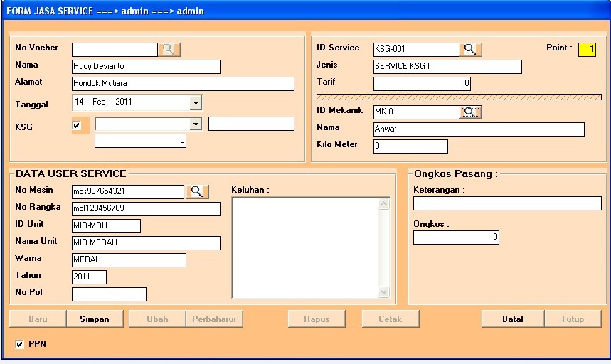The width and height of the screenshot is (611, 364).
Task: Click the year 2011 in Tanggal date picker
Action: [x=124, y=102]
